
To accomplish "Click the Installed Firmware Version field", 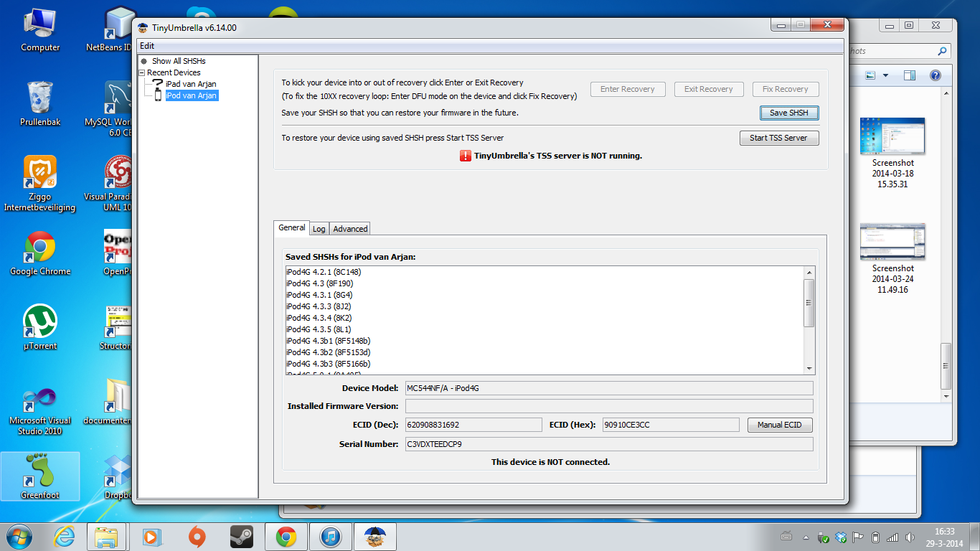I will tap(609, 406).
